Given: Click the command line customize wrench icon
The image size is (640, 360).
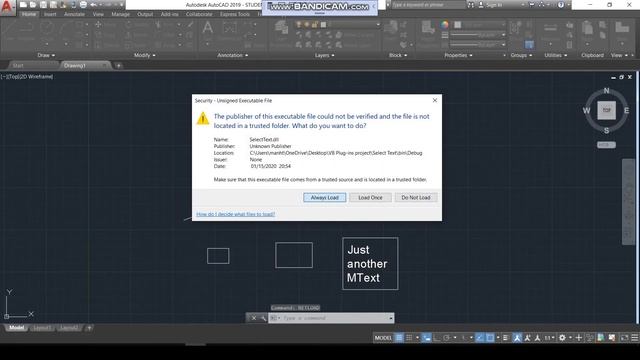Looking at the screenshot, I should point(263,318).
